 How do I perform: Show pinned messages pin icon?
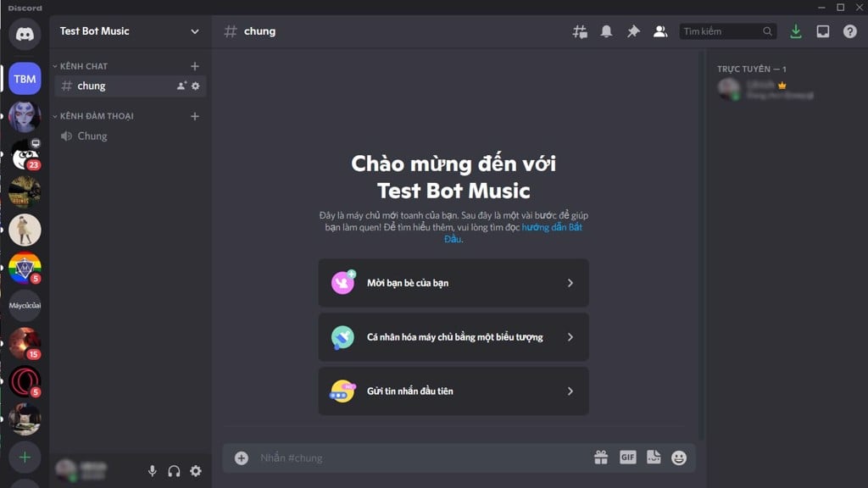(x=633, y=31)
